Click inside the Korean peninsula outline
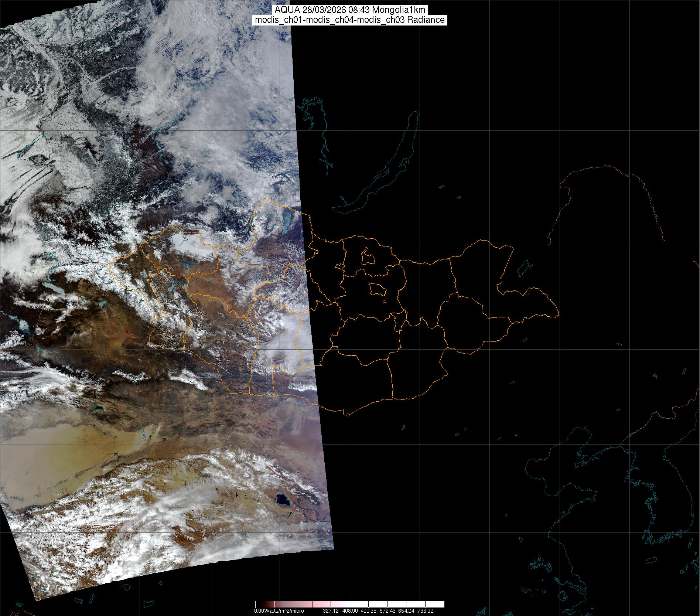The image size is (700, 616). point(665,510)
